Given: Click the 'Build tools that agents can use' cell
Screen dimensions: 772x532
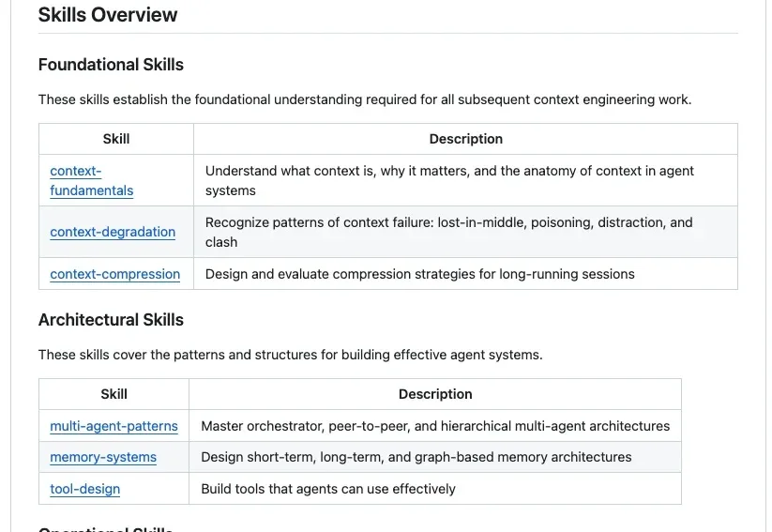Looking at the screenshot, I should coord(328,489).
